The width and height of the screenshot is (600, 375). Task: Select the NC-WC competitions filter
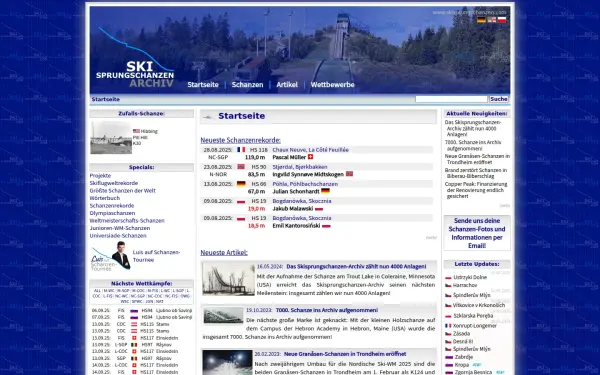[121, 296]
